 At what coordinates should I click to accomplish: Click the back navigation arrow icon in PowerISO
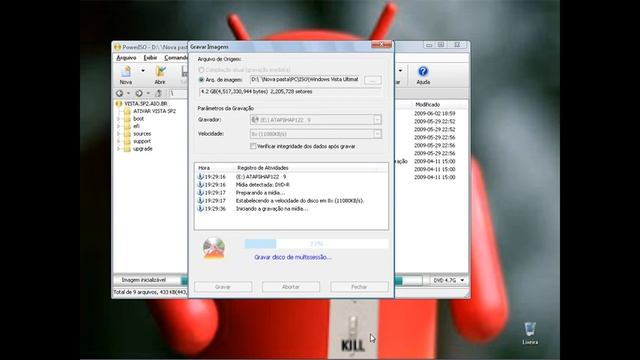pos(119,93)
